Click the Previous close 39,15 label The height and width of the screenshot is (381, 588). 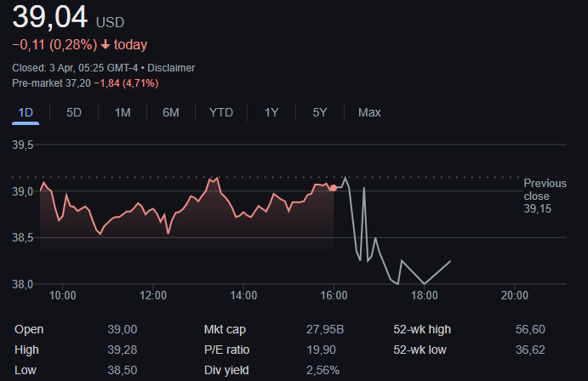coord(545,196)
